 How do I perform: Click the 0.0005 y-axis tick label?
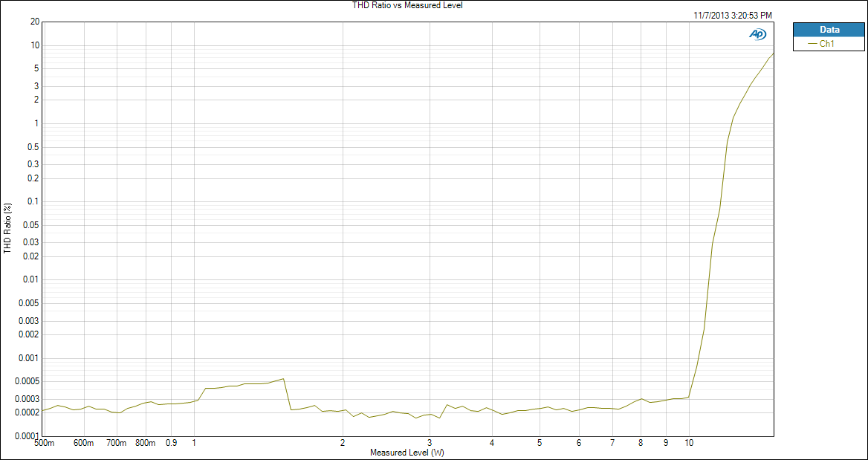(x=28, y=381)
